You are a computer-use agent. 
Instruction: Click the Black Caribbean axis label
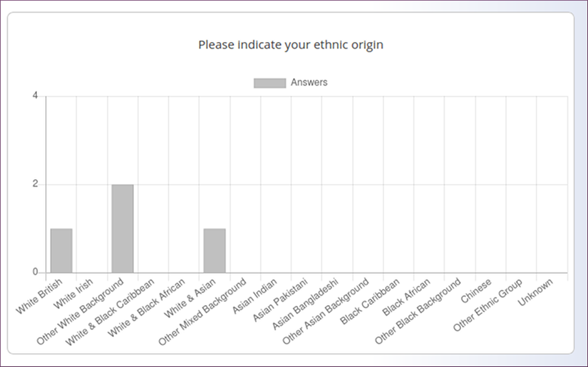[x=369, y=301]
